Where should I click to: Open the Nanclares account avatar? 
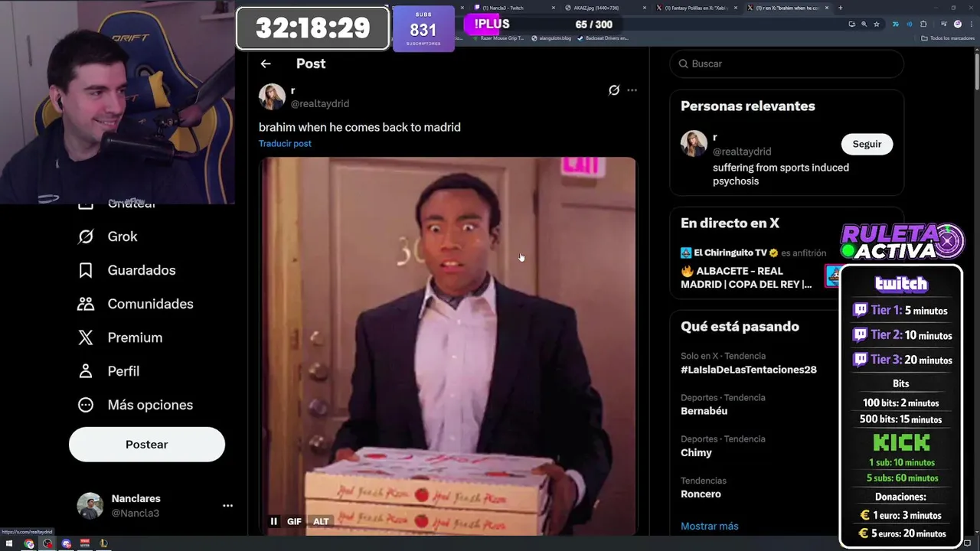[90, 506]
